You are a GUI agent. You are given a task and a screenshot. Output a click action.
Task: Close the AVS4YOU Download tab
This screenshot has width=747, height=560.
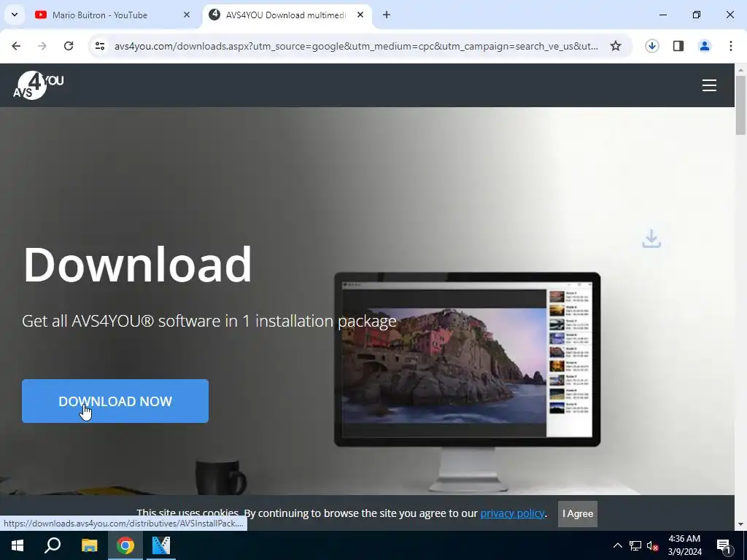point(360,15)
